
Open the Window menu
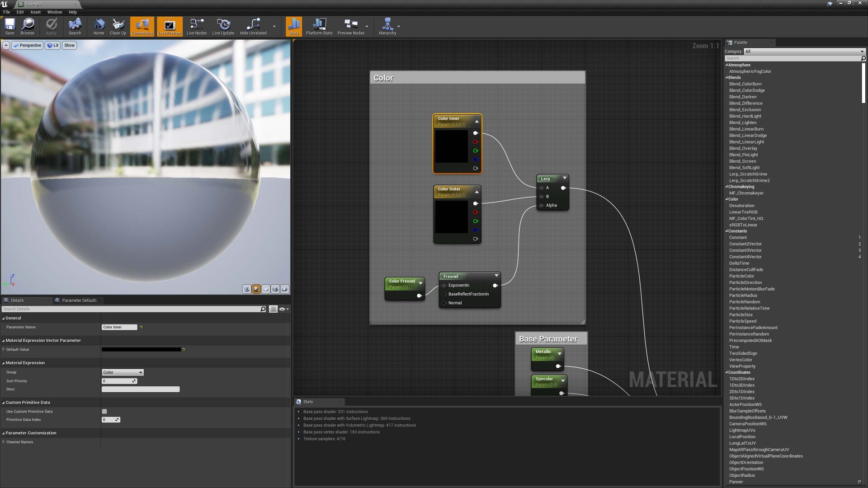pos(54,12)
